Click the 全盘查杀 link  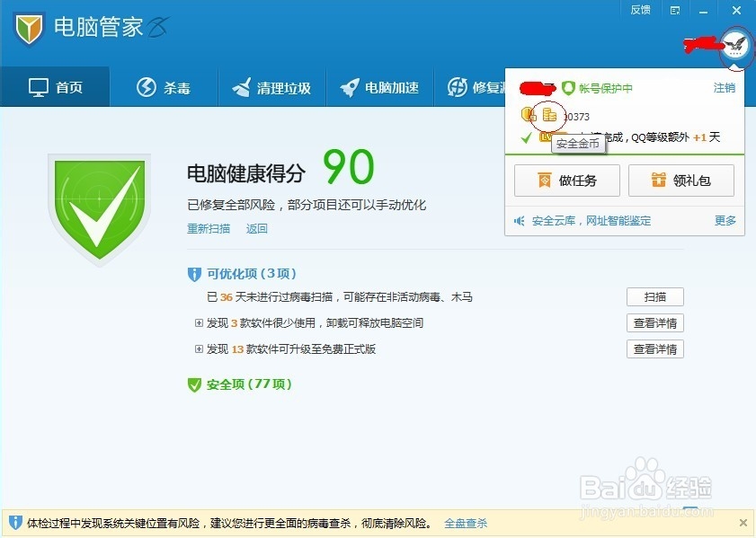tap(466, 523)
